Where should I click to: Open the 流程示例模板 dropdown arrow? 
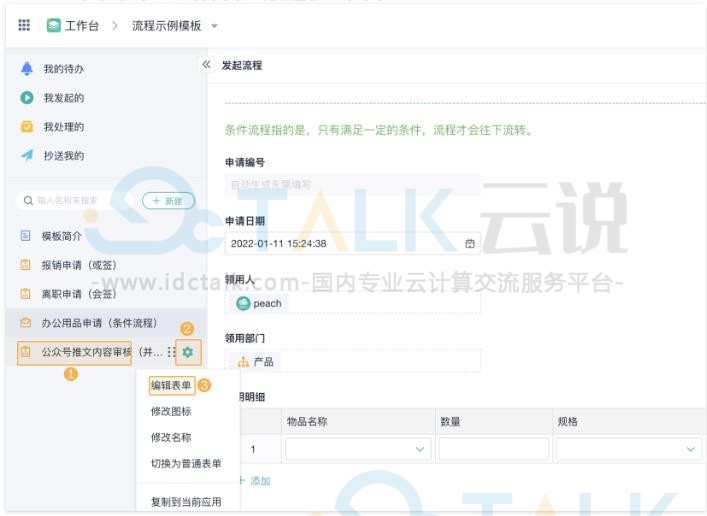click(215, 26)
